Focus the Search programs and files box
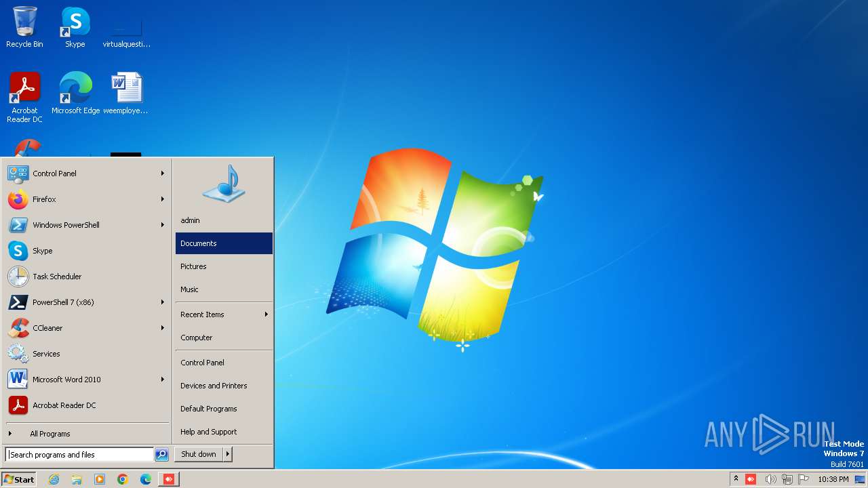Viewport: 868px width, 488px height. pos(79,455)
